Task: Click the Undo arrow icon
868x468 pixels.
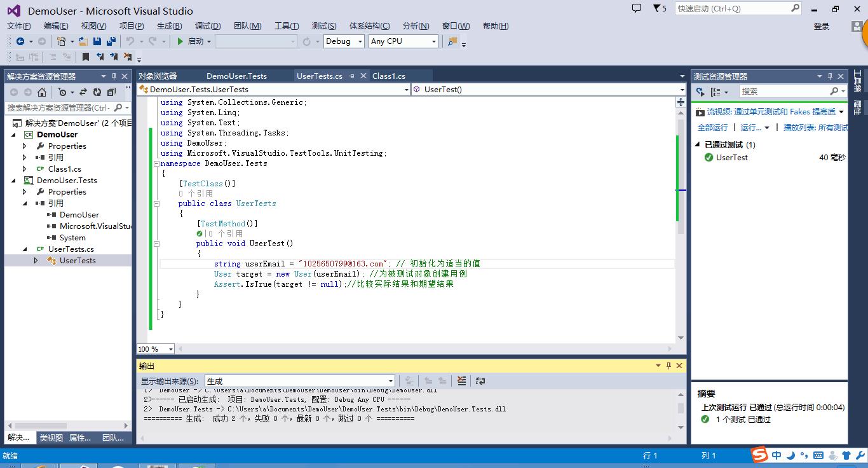Action: [x=130, y=41]
